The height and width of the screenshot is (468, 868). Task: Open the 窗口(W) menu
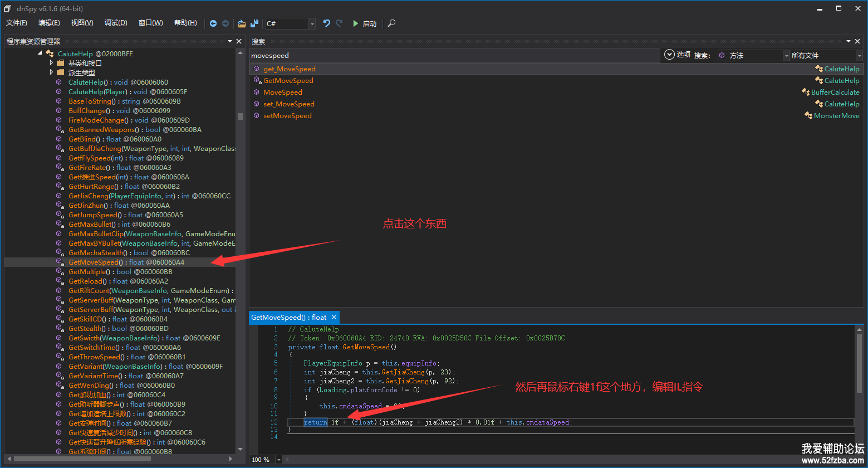pos(151,23)
